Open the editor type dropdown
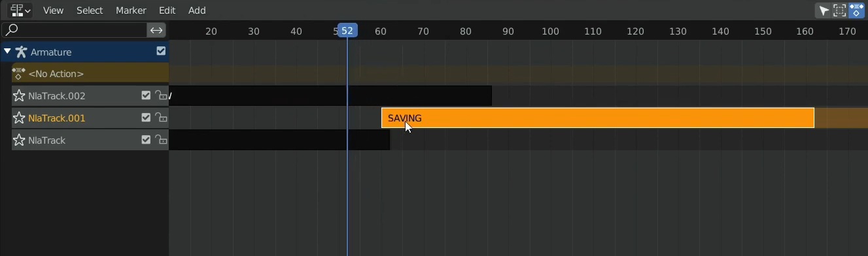 point(20,10)
